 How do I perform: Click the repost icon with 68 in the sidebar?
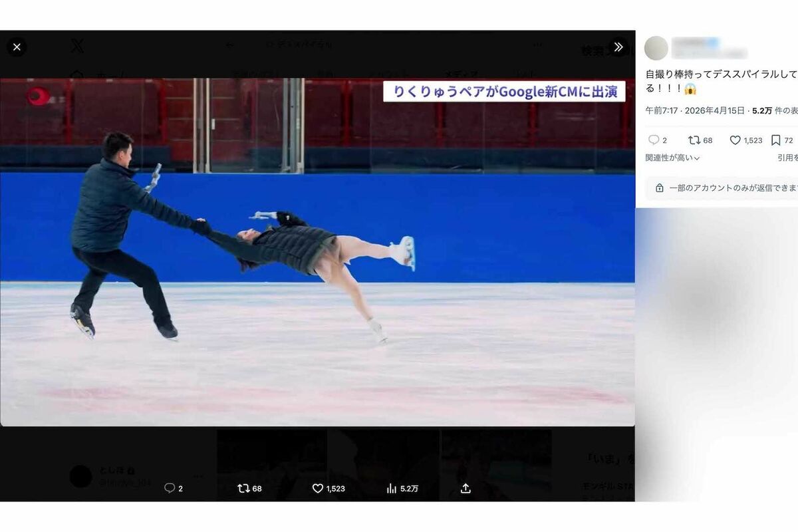(x=694, y=140)
